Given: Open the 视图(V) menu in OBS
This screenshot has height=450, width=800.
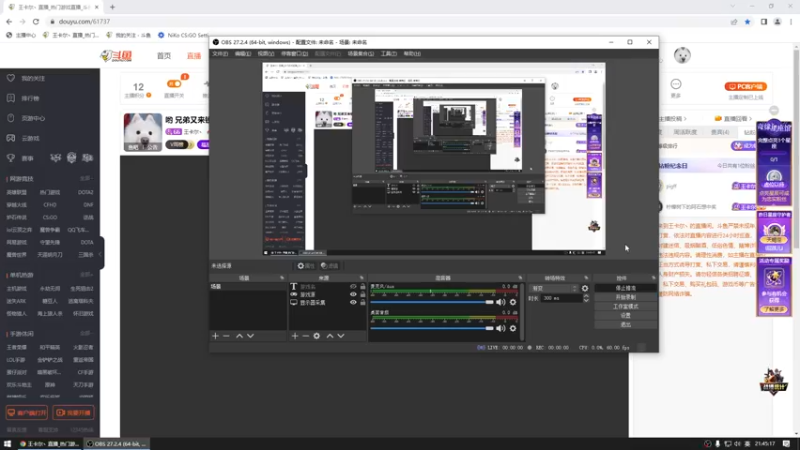Looking at the screenshot, I should (266, 54).
